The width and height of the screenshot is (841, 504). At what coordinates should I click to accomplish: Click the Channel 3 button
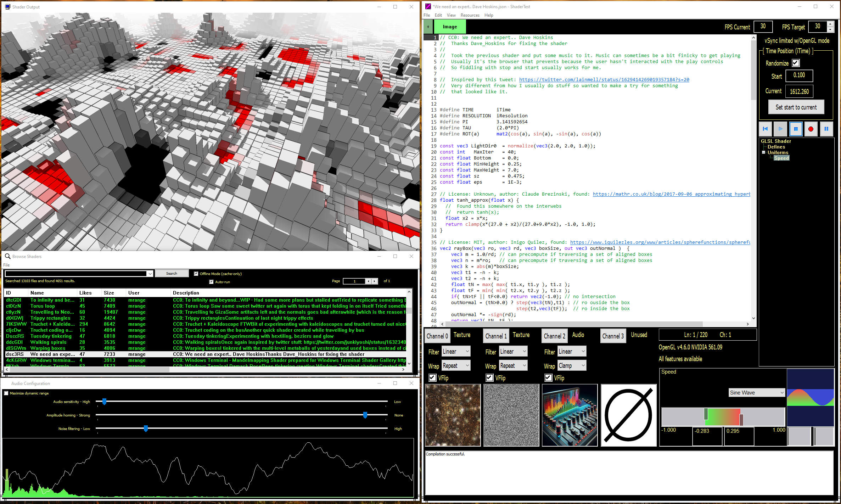click(x=613, y=336)
